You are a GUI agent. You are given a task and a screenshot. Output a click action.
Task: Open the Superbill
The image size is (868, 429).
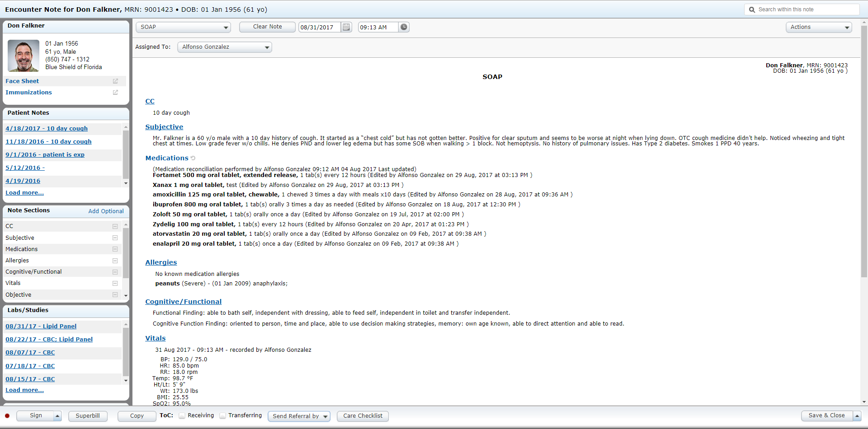tap(88, 416)
